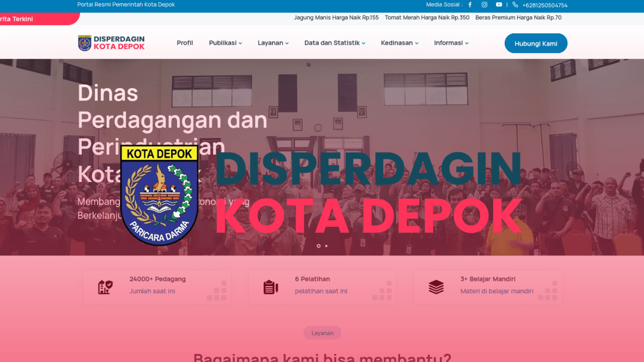Click the clipboard icon on 6 Pelatihan card
Screen dimensions: 644x362
point(270,287)
